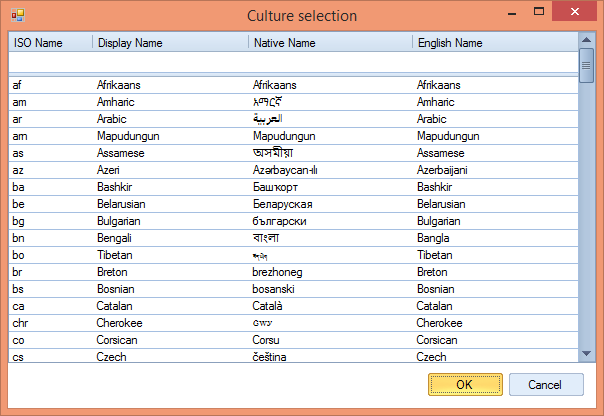Select Tibetan in Display Name column
The image size is (604, 416).
pyautogui.click(x=115, y=255)
